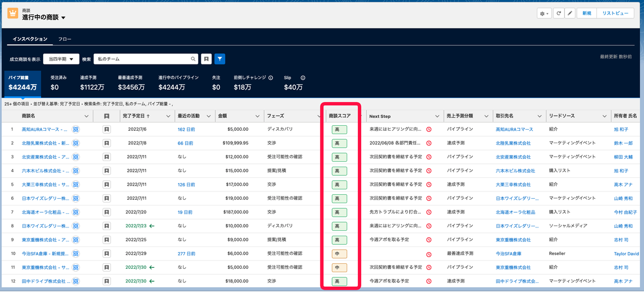Refresh the list with the reload icon
This screenshot has width=644, height=293.
coord(559,13)
